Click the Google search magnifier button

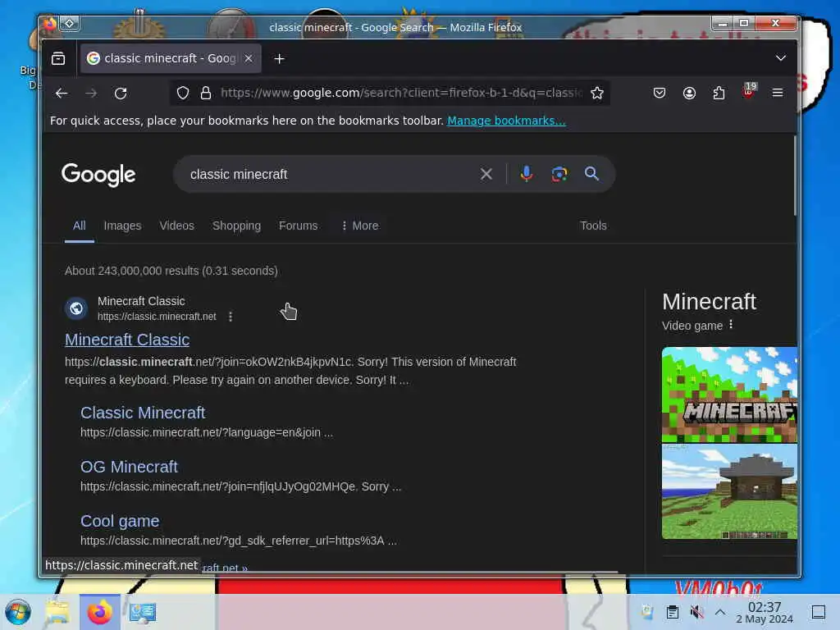591,174
